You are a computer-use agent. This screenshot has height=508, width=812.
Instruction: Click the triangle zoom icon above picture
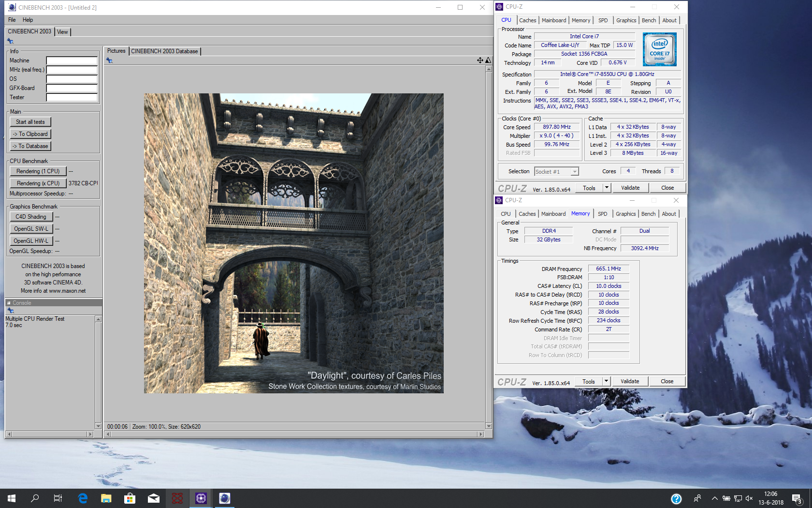pyautogui.click(x=488, y=60)
